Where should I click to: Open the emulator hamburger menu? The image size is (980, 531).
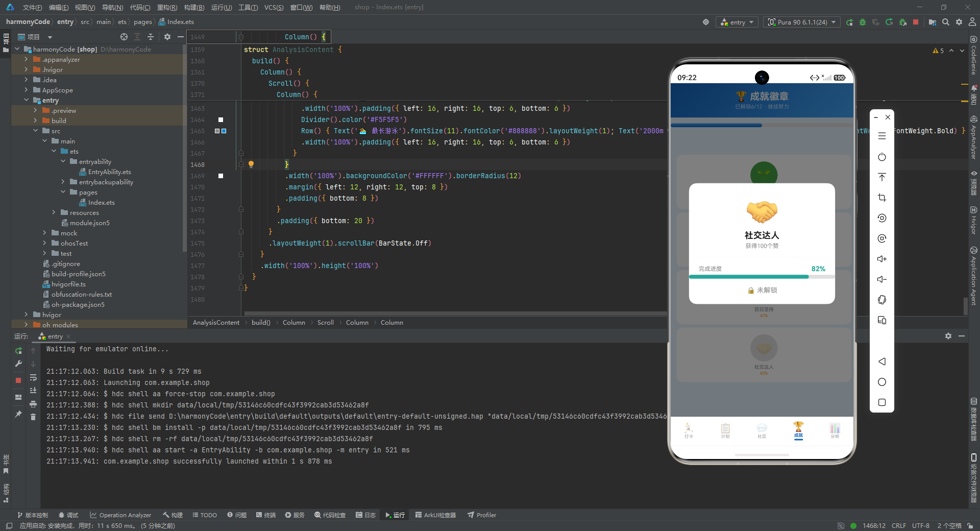[882, 136]
